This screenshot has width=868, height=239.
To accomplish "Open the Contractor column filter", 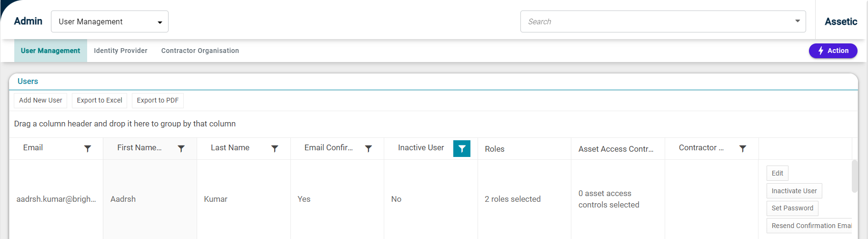I will pos(743,149).
